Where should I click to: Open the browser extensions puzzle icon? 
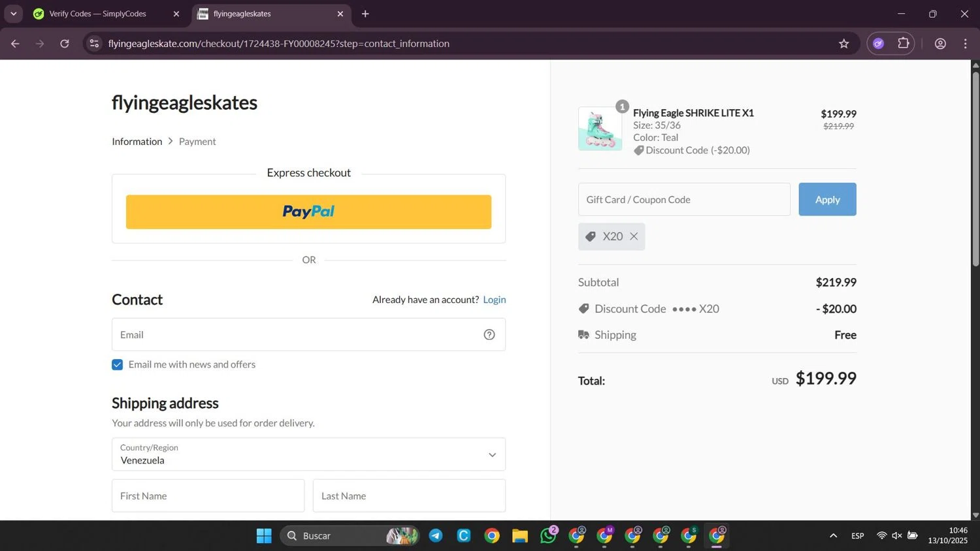point(904,44)
